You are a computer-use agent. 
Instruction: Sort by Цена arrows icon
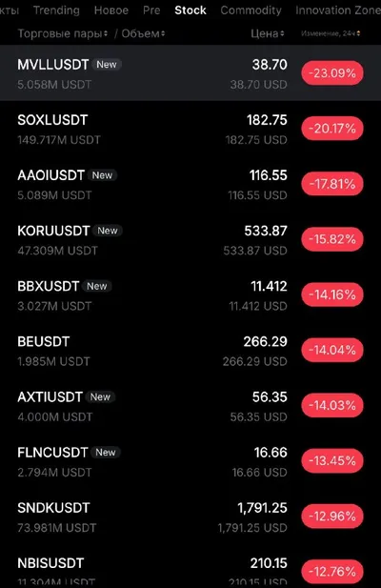[282, 33]
